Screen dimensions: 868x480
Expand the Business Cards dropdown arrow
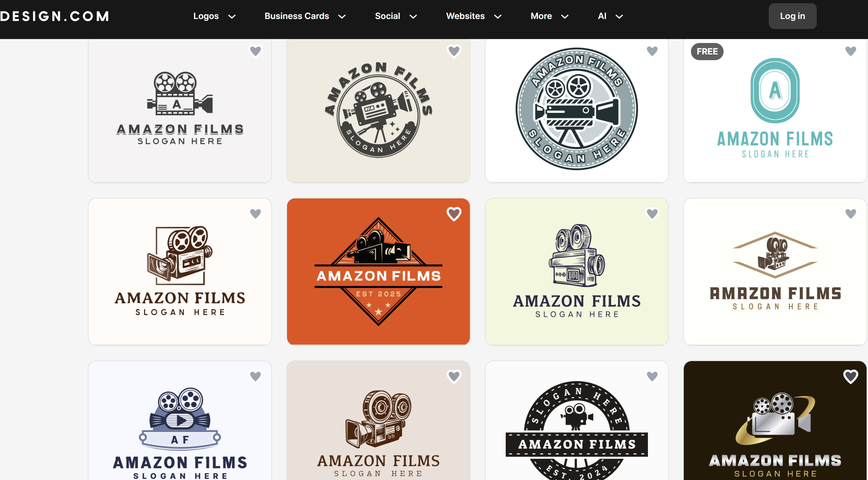[342, 16]
